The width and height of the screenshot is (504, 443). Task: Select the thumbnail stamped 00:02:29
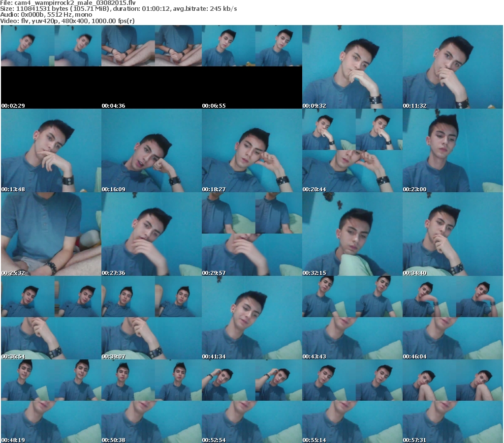coord(51,67)
